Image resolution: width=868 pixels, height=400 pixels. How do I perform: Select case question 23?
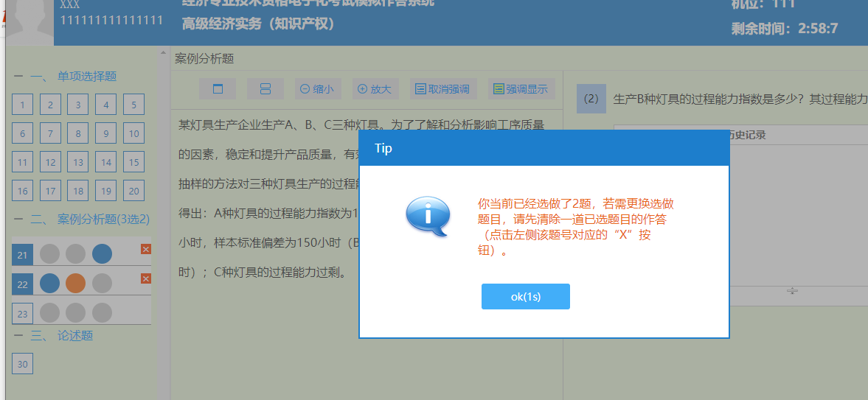[22, 313]
